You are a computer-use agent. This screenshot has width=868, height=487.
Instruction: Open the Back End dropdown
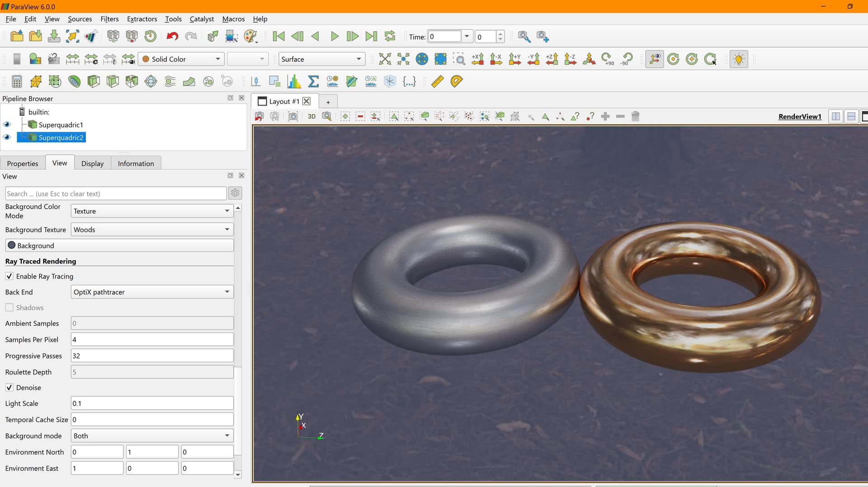(x=152, y=292)
